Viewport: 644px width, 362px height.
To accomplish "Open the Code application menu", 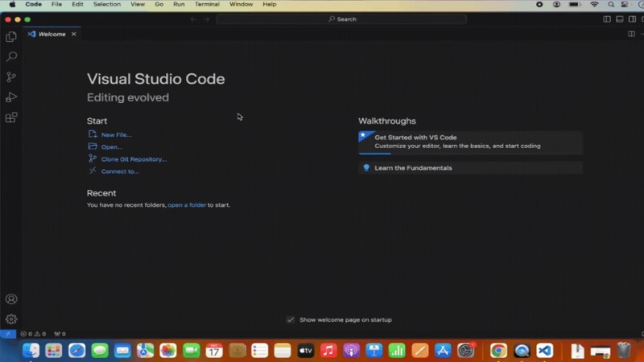I will tap(33, 4).
